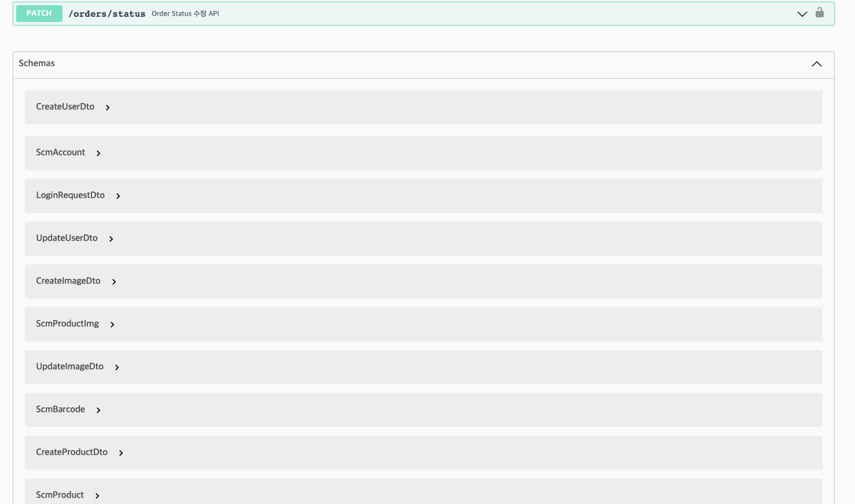This screenshot has width=855, height=504.
Task: Click the 'Order Status 수정 API' description
Action: pos(185,13)
